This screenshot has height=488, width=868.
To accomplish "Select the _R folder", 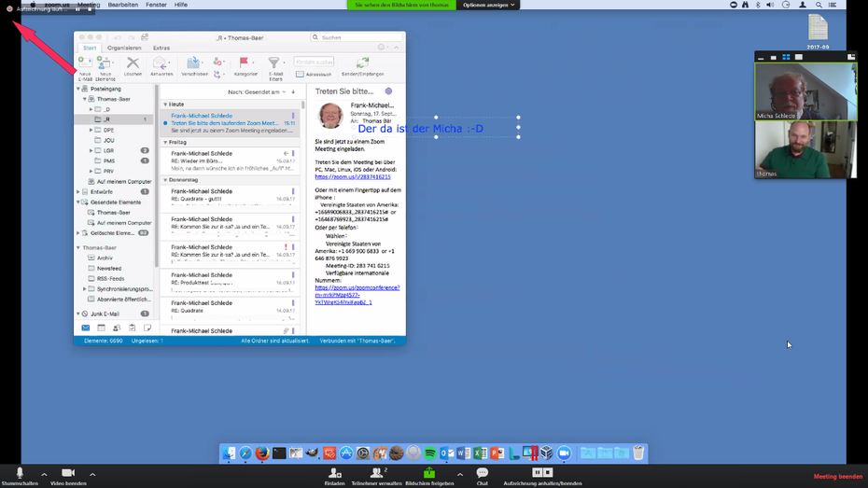I will click(x=115, y=119).
